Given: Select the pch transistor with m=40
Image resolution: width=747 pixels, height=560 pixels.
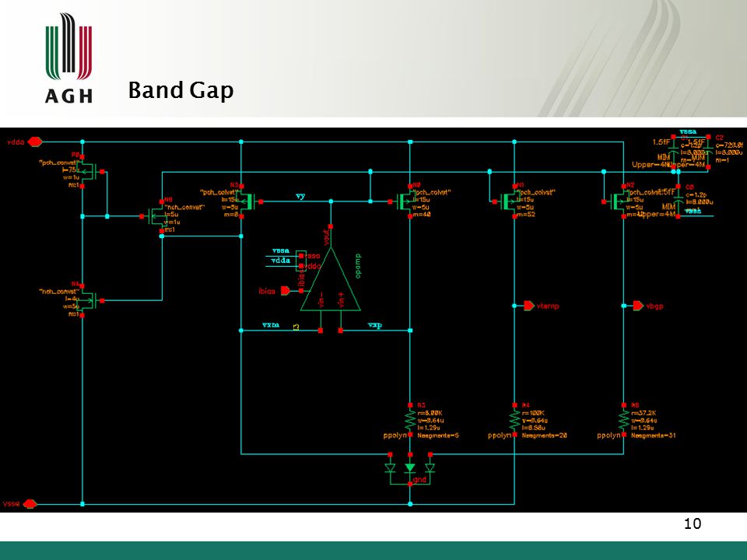Looking at the screenshot, I should point(402,201).
